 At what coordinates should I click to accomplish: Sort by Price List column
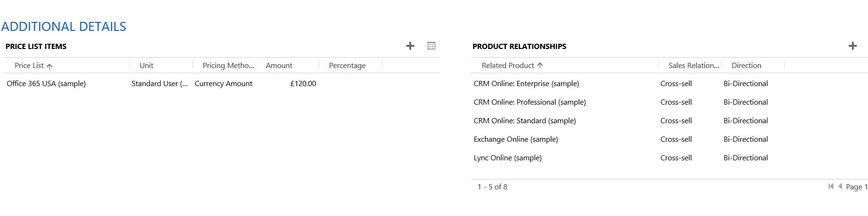29,66
